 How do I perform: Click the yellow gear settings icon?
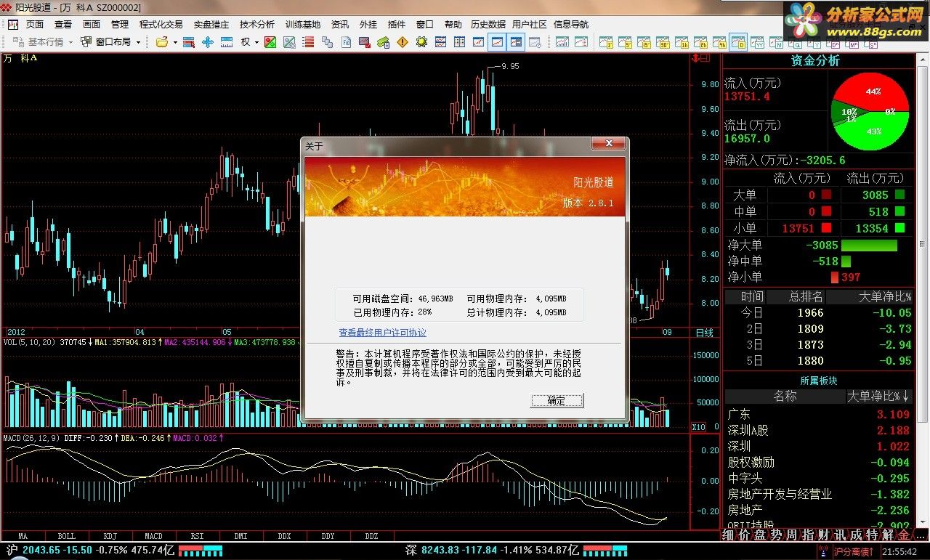pyautogui.click(x=421, y=42)
